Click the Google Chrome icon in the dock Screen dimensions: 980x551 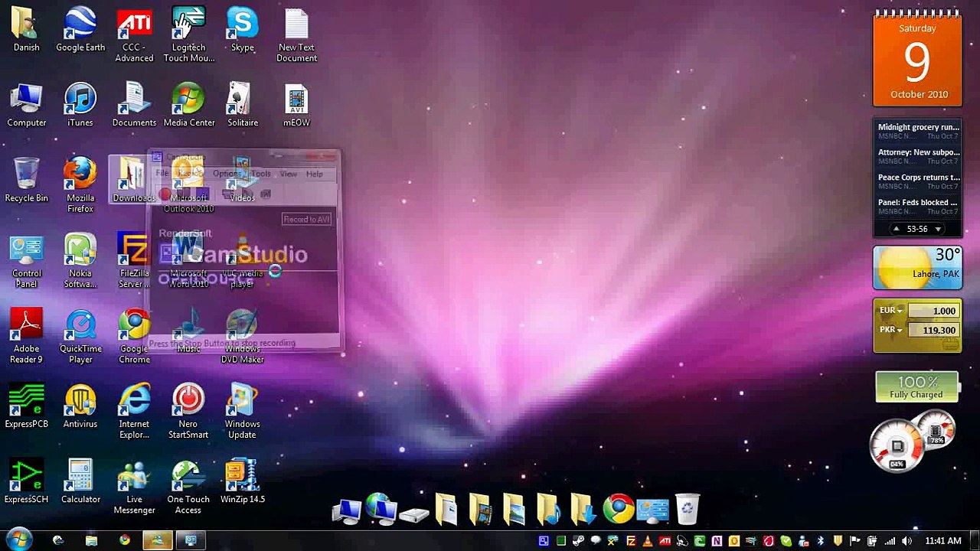(x=619, y=508)
